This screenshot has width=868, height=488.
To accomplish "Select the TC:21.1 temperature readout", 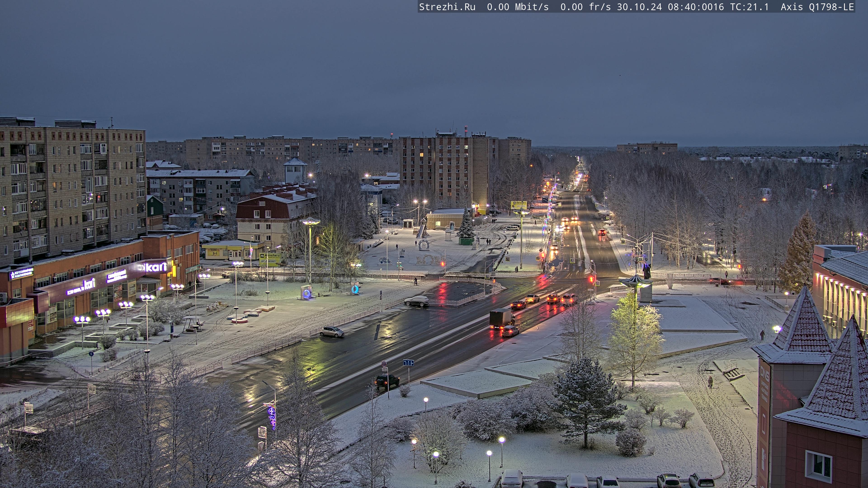I will [x=749, y=7].
